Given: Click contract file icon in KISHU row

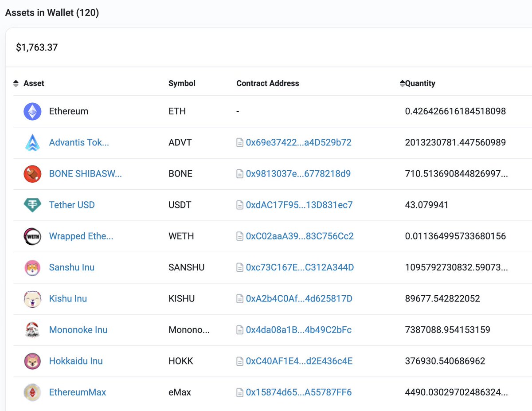Looking at the screenshot, I should (240, 299).
